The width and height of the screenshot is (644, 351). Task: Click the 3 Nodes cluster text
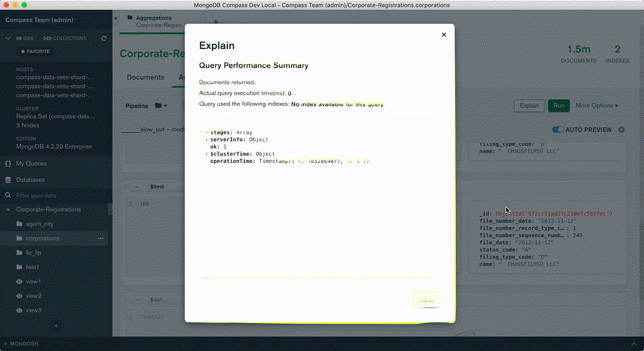point(27,125)
